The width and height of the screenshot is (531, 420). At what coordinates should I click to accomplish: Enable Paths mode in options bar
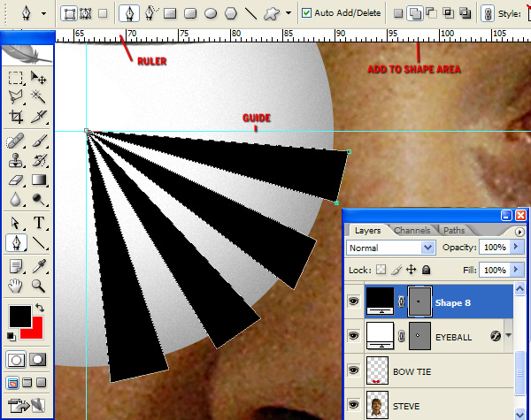point(85,13)
